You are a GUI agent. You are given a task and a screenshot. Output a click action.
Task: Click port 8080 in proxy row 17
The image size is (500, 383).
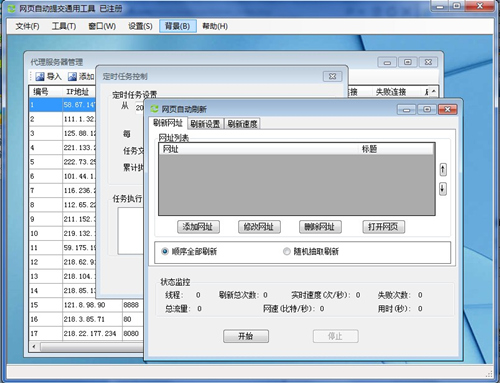coord(131,334)
